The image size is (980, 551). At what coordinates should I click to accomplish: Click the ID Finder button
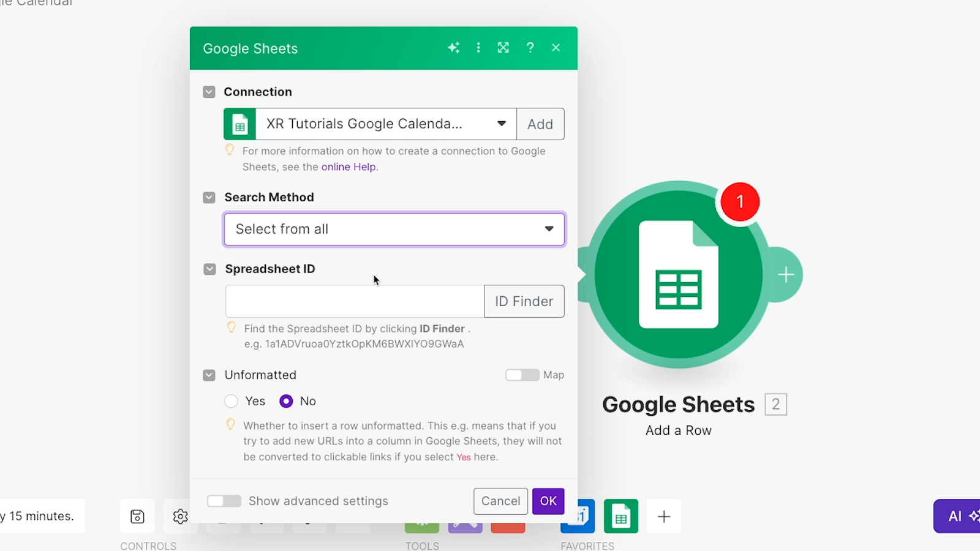click(x=524, y=301)
